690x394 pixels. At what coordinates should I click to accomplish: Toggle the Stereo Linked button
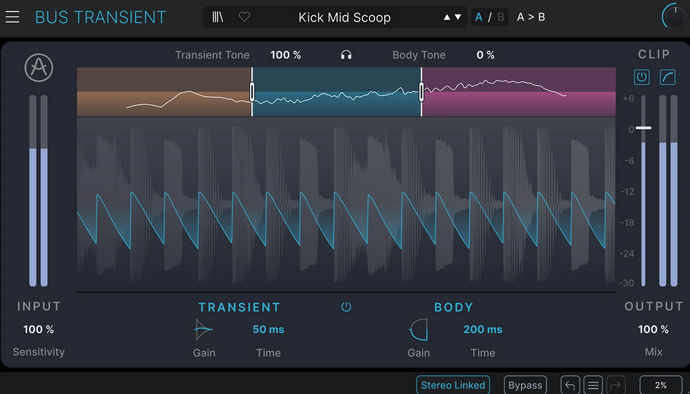[x=453, y=385]
